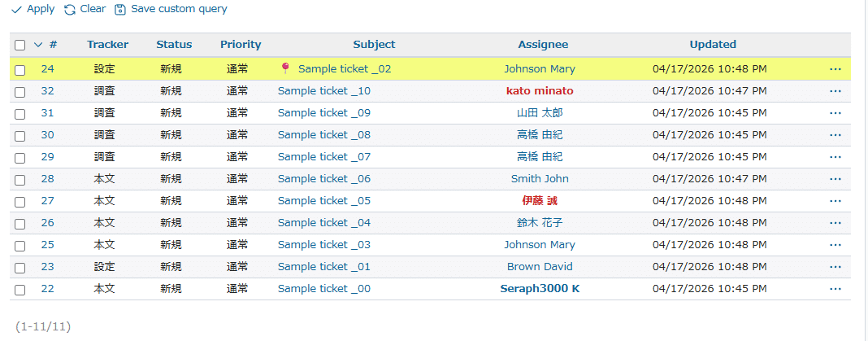868x341 pixels.
Task: Open actions ellipsis for ticket 22
Action: [835, 289]
